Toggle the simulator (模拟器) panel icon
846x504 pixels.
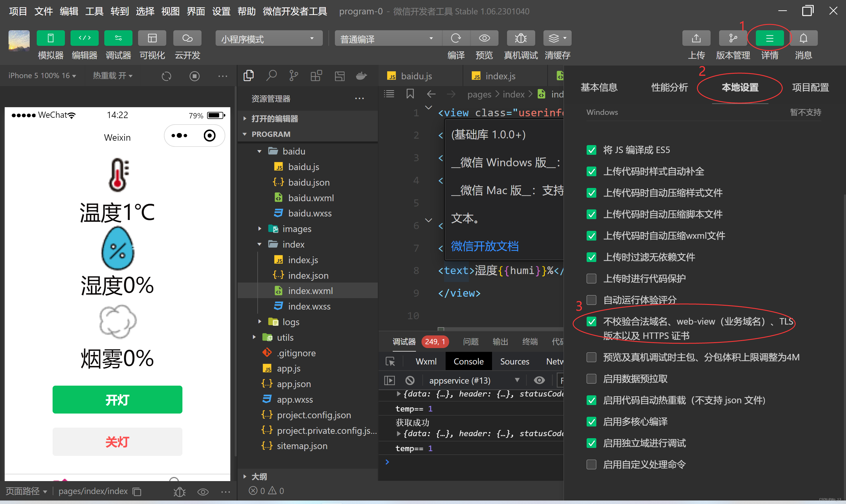[x=51, y=38]
